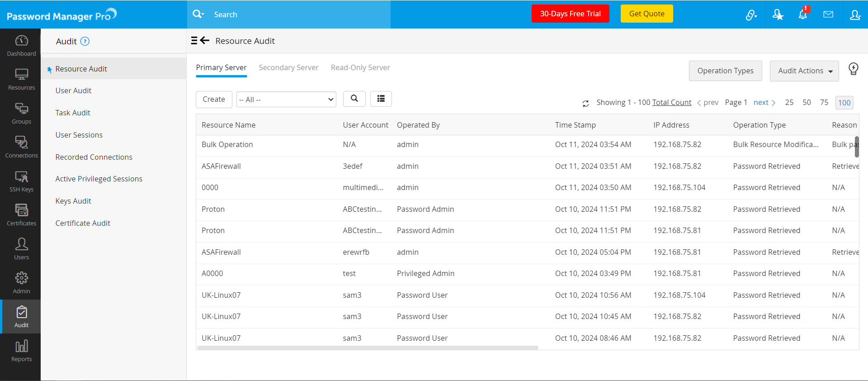Set rows per page to 50
Viewport: 868px width, 381px height.
point(807,102)
